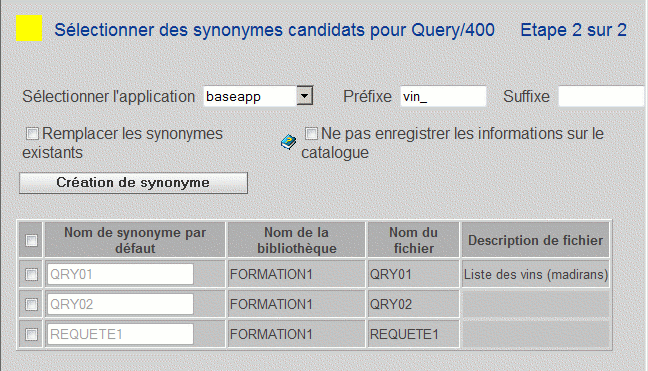
Task: Enable Remplacer les synonymes existants checkbox
Action: click(32, 133)
